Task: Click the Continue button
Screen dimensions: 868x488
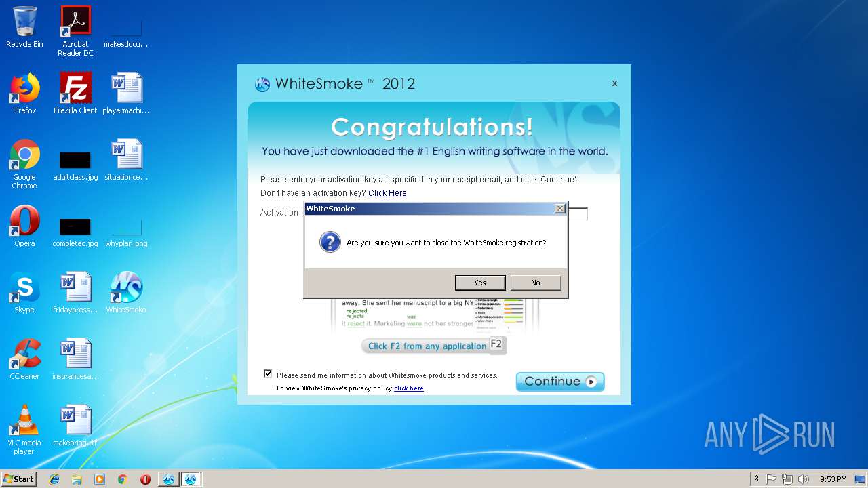Action: coord(560,382)
